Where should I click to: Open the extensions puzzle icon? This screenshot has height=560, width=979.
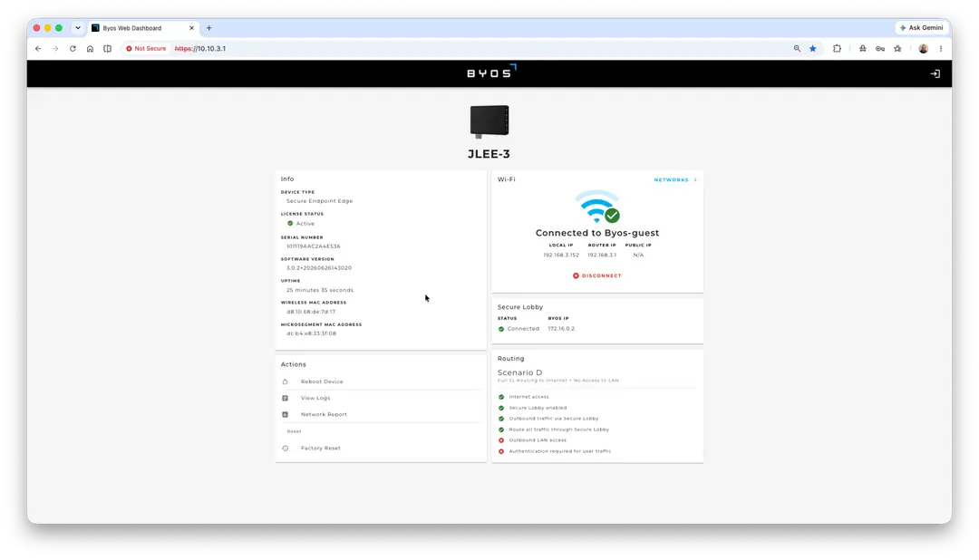pyautogui.click(x=838, y=49)
